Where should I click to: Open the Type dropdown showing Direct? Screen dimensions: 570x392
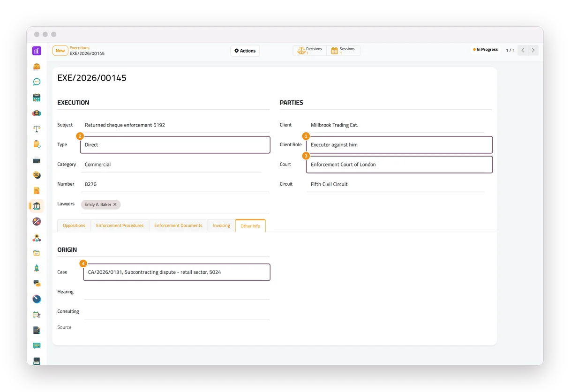click(x=175, y=145)
